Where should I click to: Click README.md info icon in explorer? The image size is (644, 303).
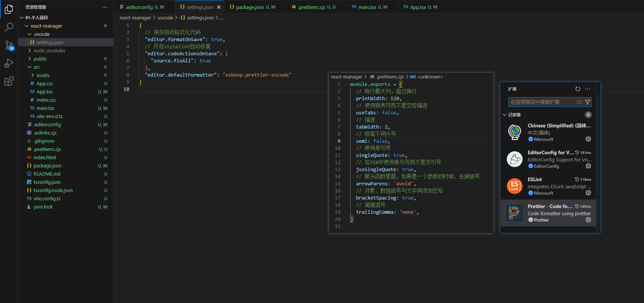point(29,174)
